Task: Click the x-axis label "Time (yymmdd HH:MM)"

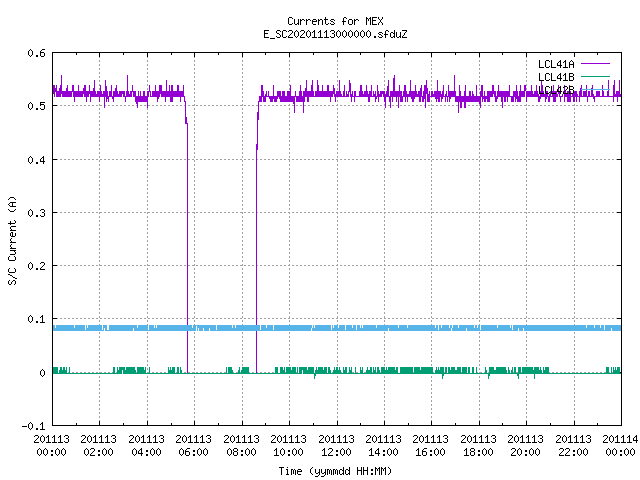Action: coord(335,471)
